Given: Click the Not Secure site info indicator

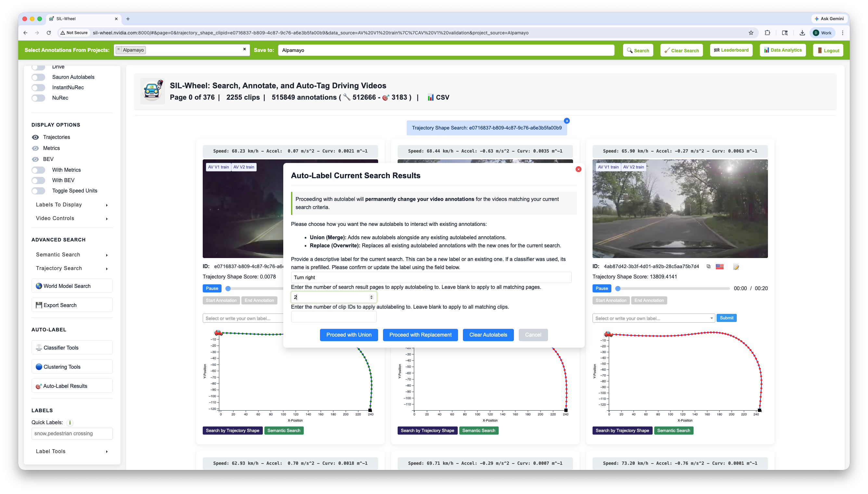Looking at the screenshot, I should (74, 33).
